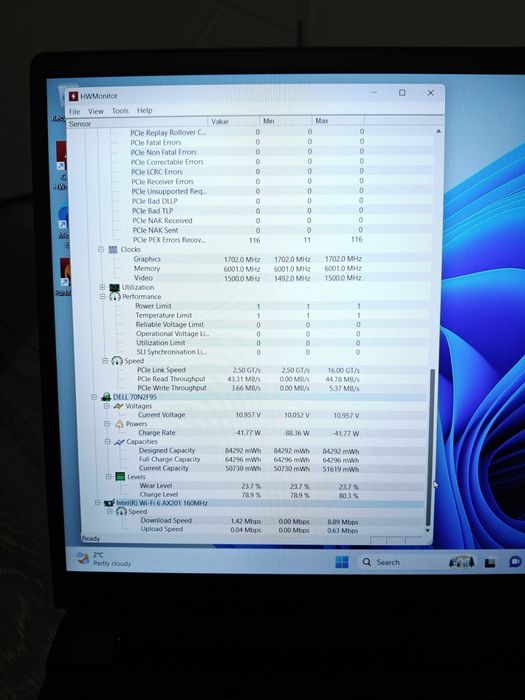Select the PCIe Correctable Errors row
The width and height of the screenshot is (525, 700).
[x=248, y=162]
